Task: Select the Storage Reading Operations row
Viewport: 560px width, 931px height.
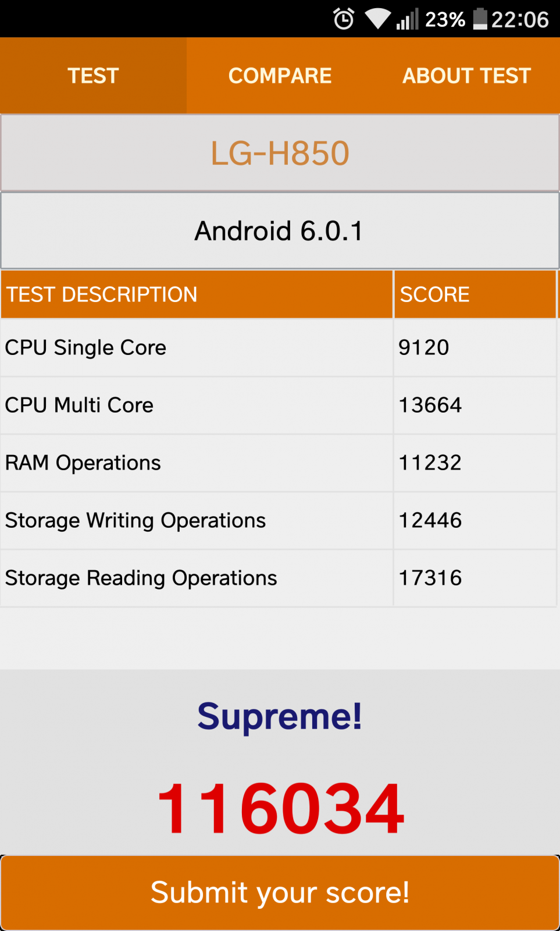Action: pyautogui.click(x=279, y=578)
